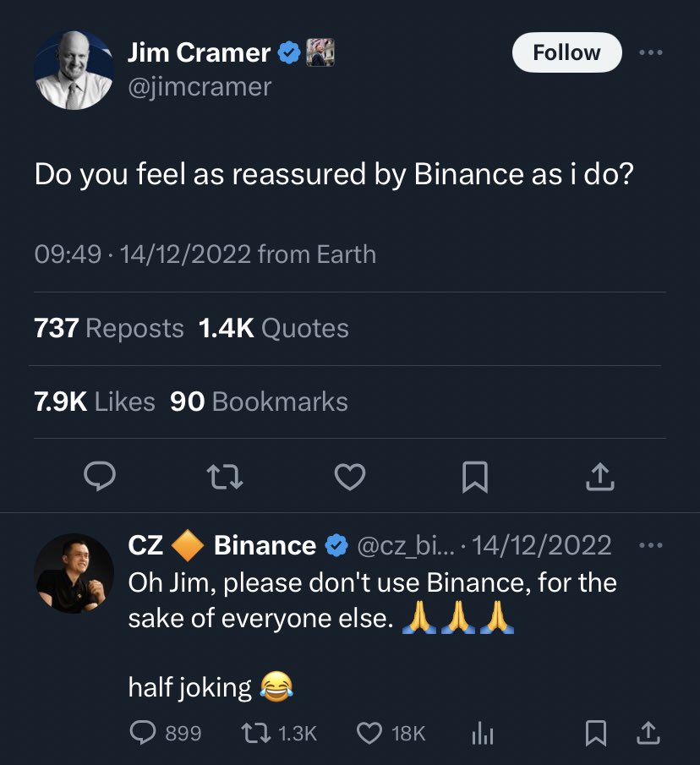This screenshot has width=700, height=765.
Task: Open the @jimcramer handle link
Action: pos(200,87)
